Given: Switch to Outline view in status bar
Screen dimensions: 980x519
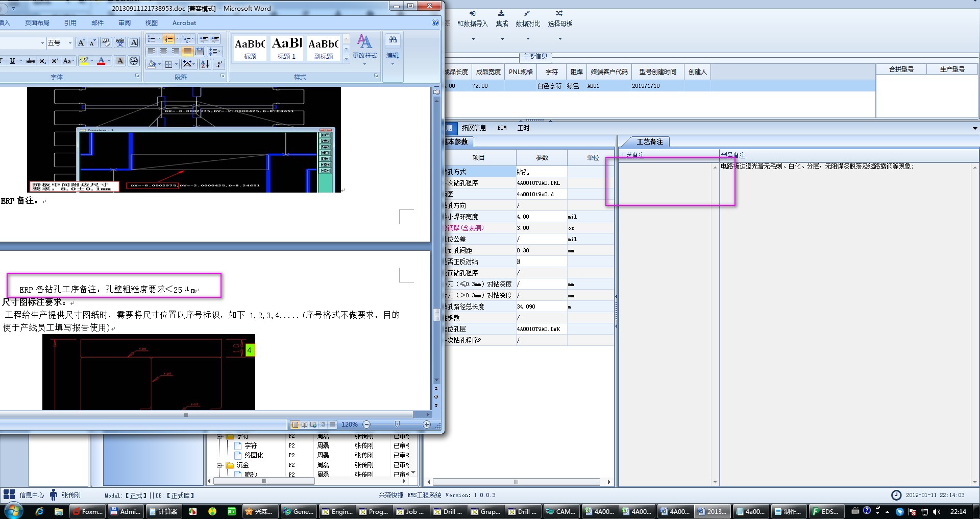Looking at the screenshot, I should (x=323, y=424).
